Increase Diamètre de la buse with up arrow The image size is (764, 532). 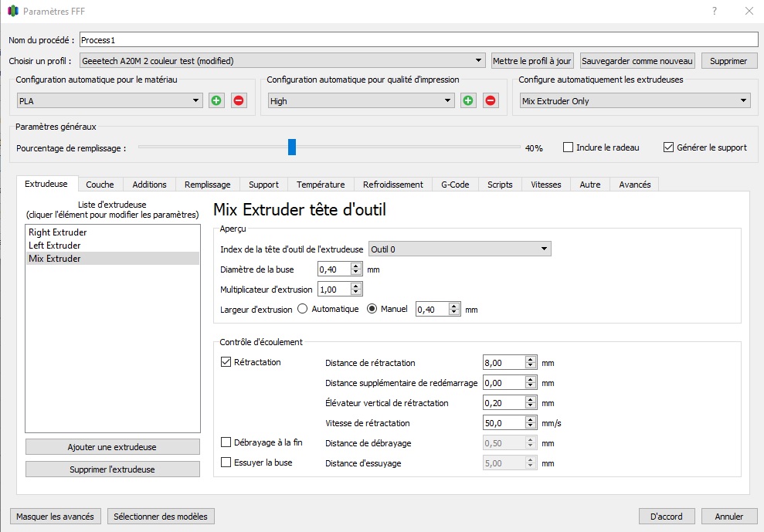tap(355, 266)
